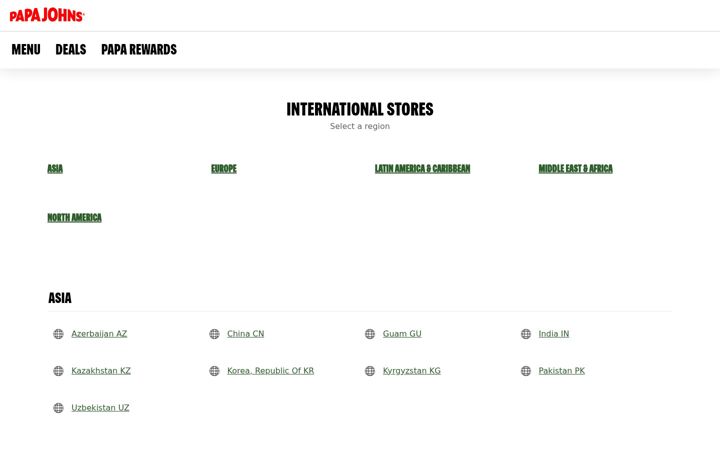Open the DEALS navigation item
Screen dimensions: 720x450
[x=71, y=49]
